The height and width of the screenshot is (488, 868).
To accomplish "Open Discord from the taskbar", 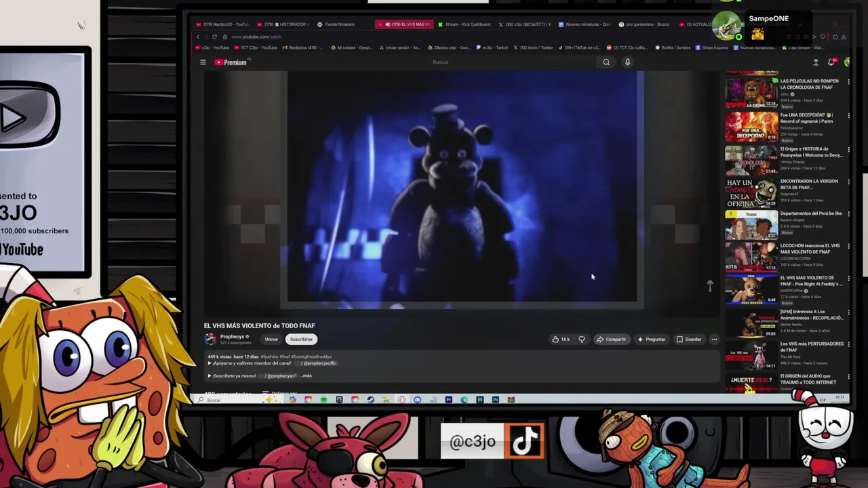I will click(x=417, y=400).
